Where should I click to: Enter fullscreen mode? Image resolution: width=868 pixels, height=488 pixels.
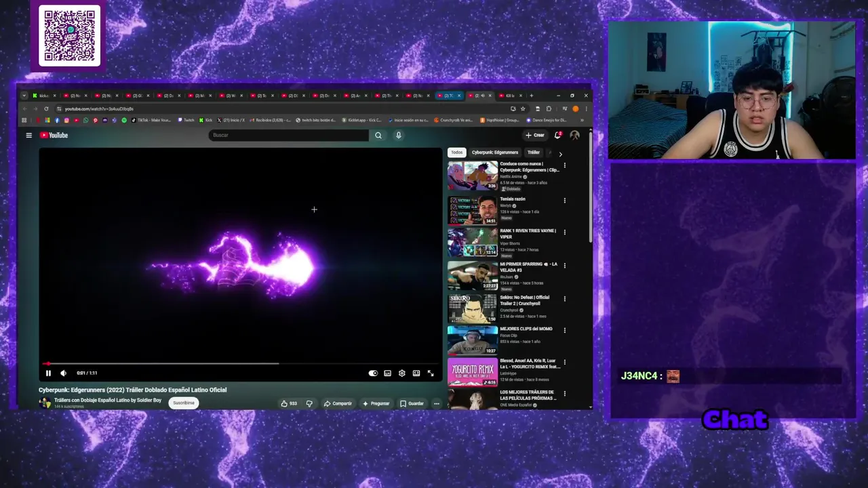431,373
